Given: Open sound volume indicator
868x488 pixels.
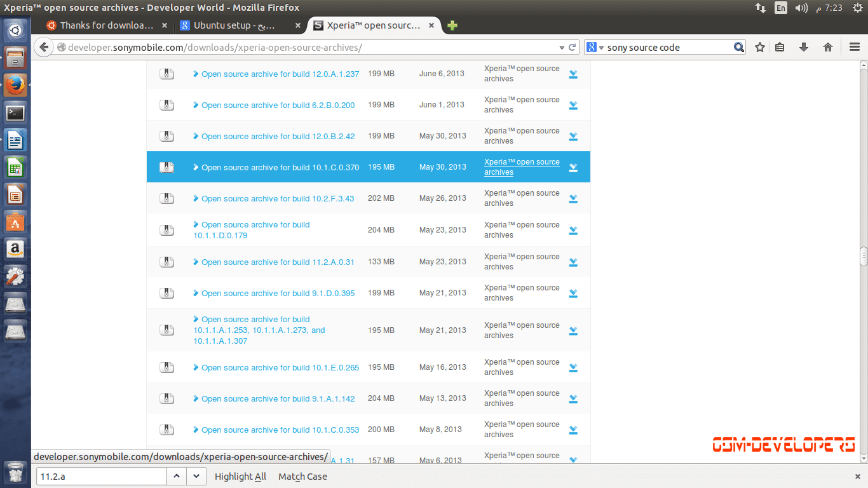Looking at the screenshot, I should pyautogui.click(x=801, y=8).
